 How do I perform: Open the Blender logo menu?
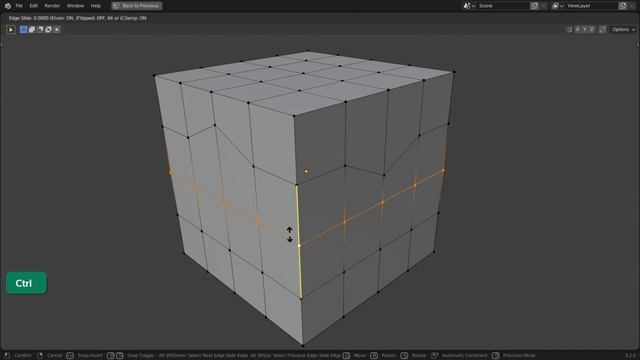pyautogui.click(x=8, y=6)
